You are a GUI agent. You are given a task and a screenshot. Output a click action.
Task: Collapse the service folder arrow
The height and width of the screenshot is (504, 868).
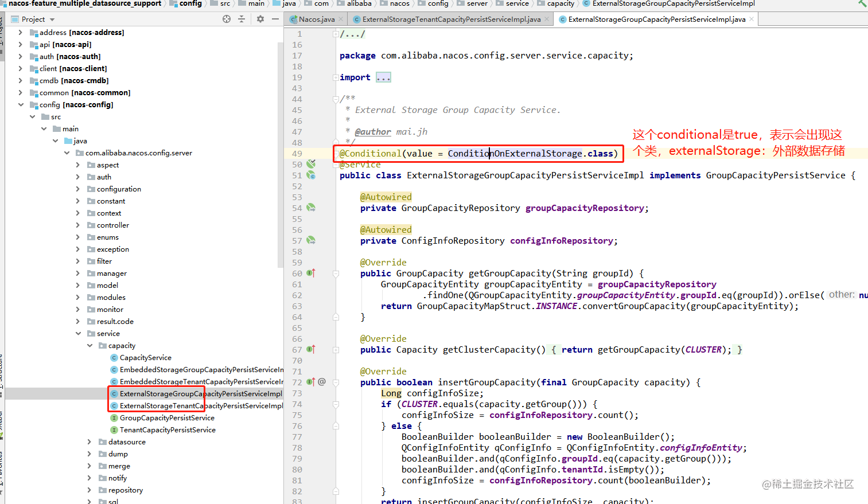click(78, 333)
